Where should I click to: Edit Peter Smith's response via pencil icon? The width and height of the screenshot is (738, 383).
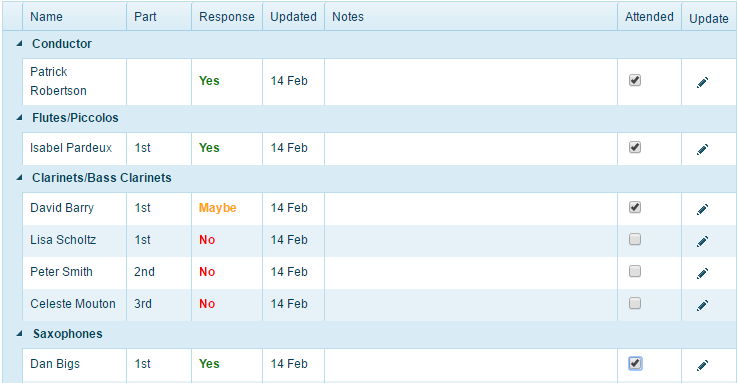[x=702, y=273]
